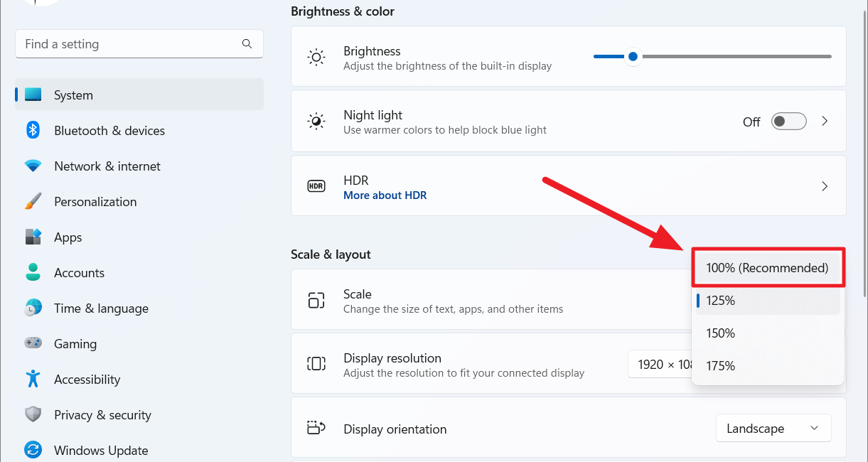Image resolution: width=868 pixels, height=462 pixels.
Task: Click the Brightness sun icon
Action: [316, 58]
